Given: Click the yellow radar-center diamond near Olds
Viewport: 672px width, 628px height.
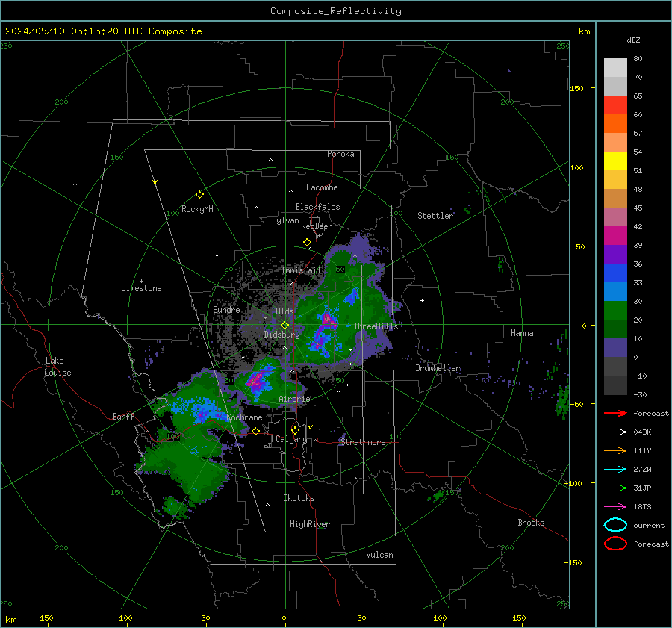Looking at the screenshot, I should 284,326.
